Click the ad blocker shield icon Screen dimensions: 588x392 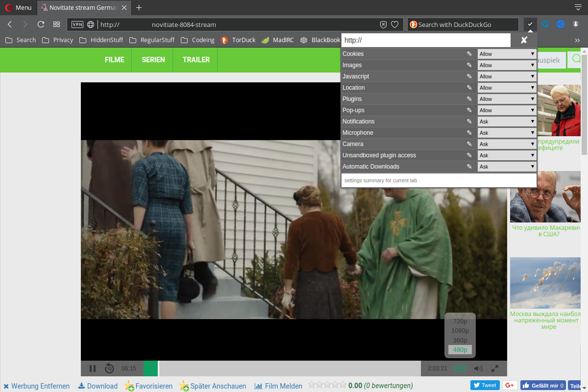(384, 24)
